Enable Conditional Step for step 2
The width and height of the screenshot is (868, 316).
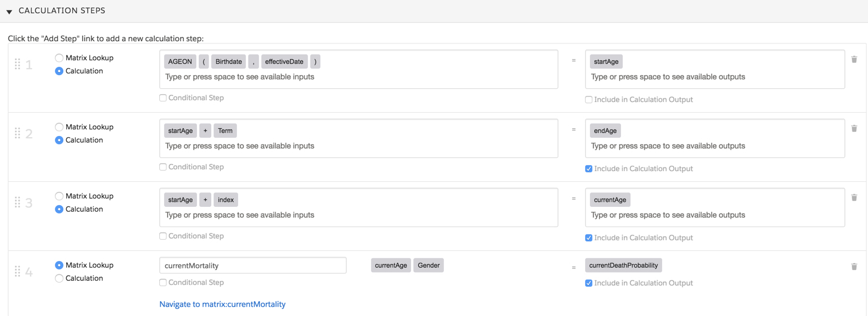pos(163,167)
